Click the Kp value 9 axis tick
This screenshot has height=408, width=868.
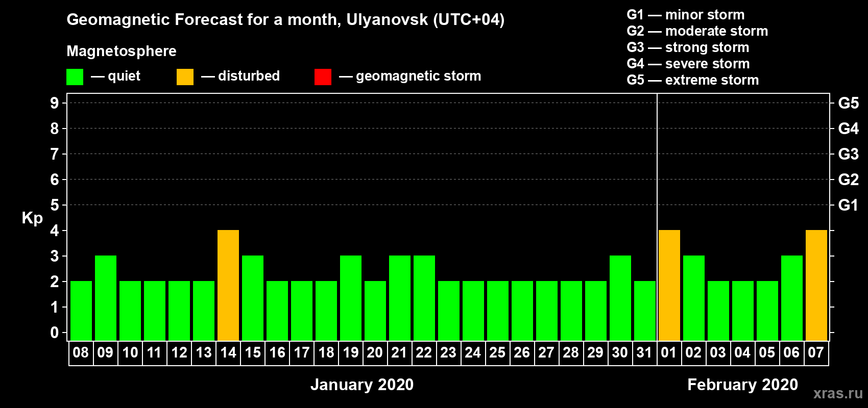click(55, 103)
